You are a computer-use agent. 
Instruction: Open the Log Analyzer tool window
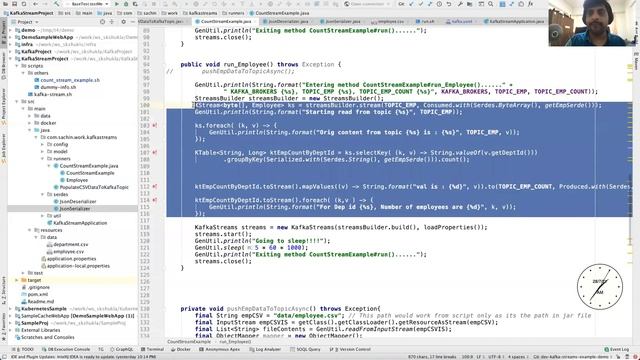point(264,349)
